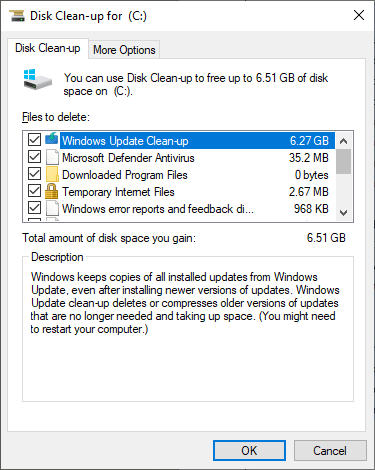Screen dimensions: 375x470
Task: Toggle Temporary Internet Files checkbox
Action: click(35, 191)
